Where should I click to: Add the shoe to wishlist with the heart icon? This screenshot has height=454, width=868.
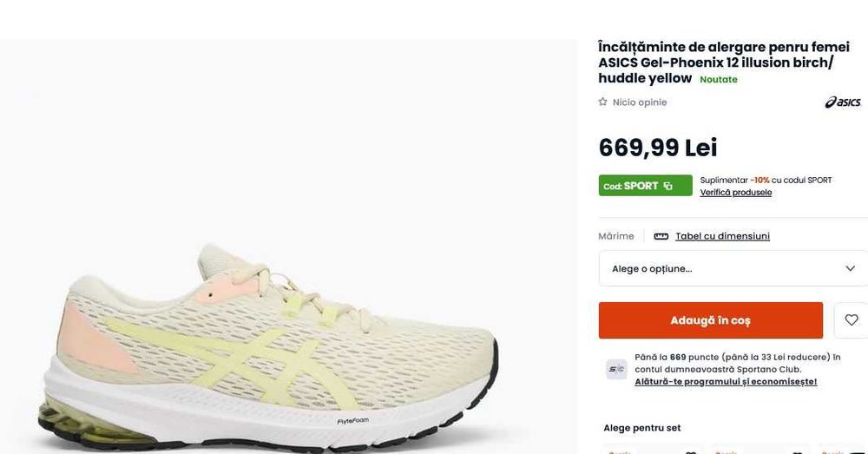point(852,320)
